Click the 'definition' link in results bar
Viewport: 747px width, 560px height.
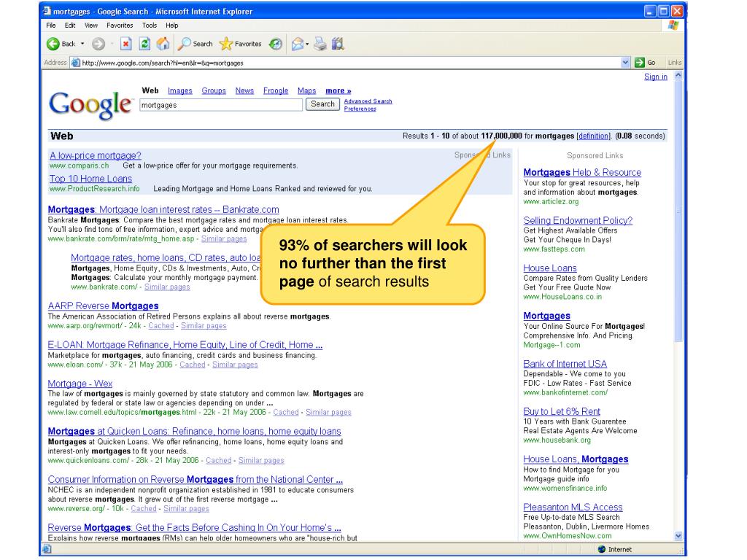coord(593,136)
